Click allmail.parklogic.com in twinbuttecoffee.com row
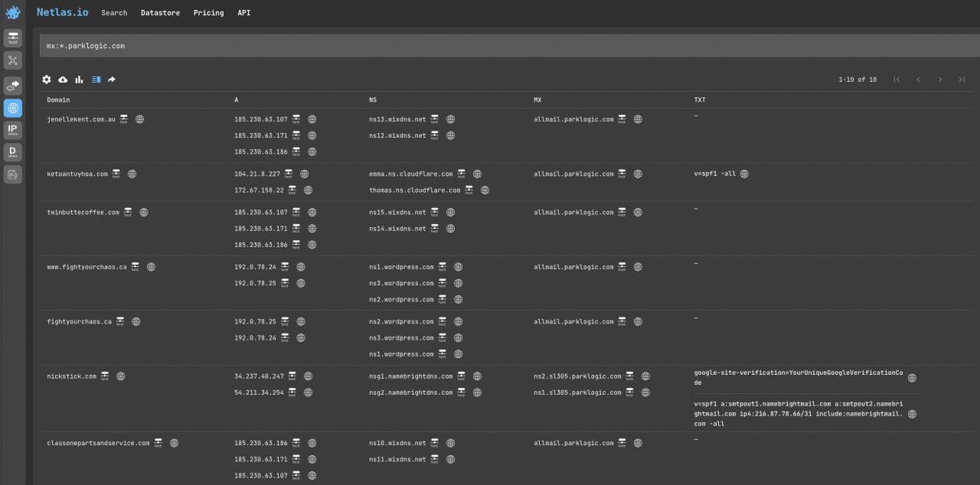Viewport: 980px width, 485px height. click(x=573, y=213)
